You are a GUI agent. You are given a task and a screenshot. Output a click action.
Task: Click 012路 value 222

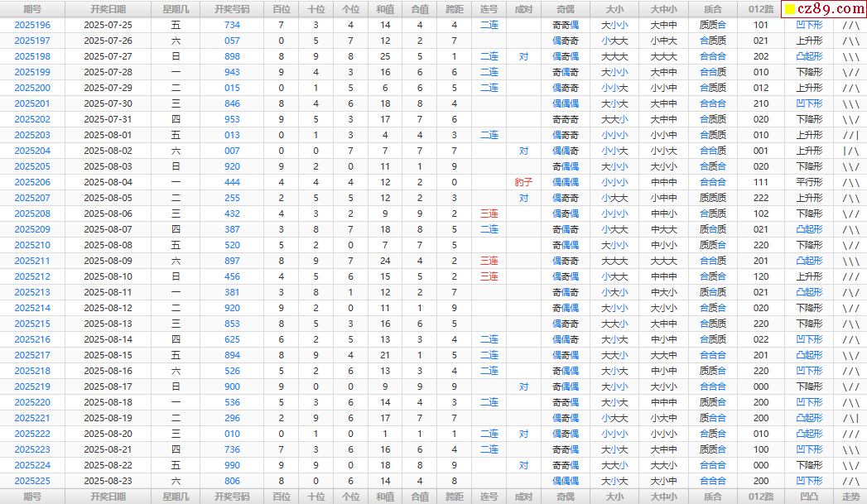761,198
